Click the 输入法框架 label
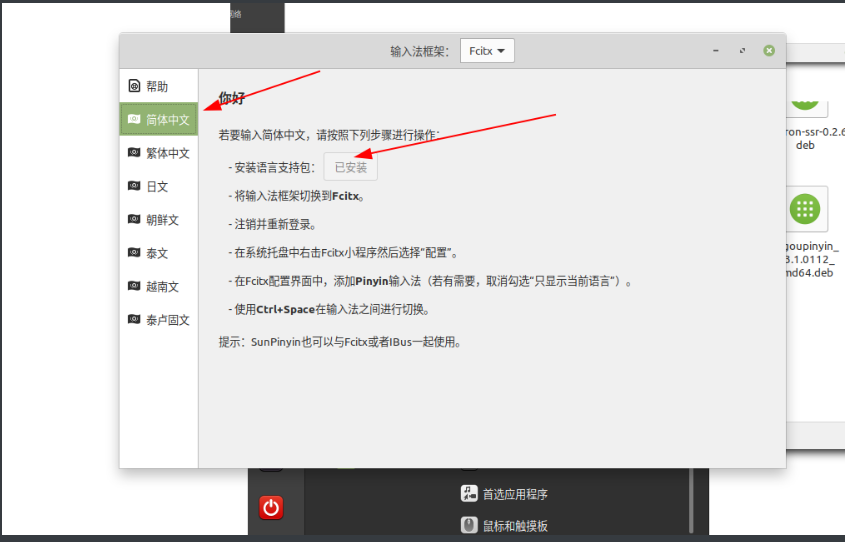845x542 pixels. click(419, 51)
